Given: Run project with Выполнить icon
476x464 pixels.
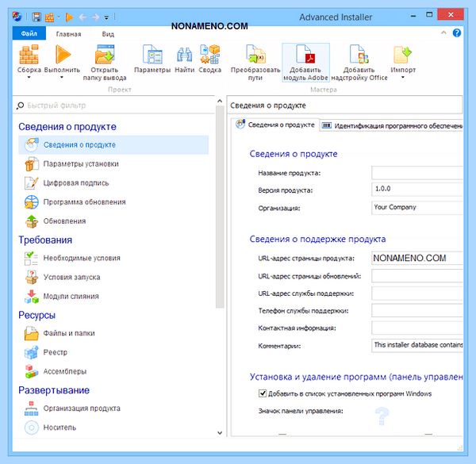Looking at the screenshot, I should pos(62,55).
